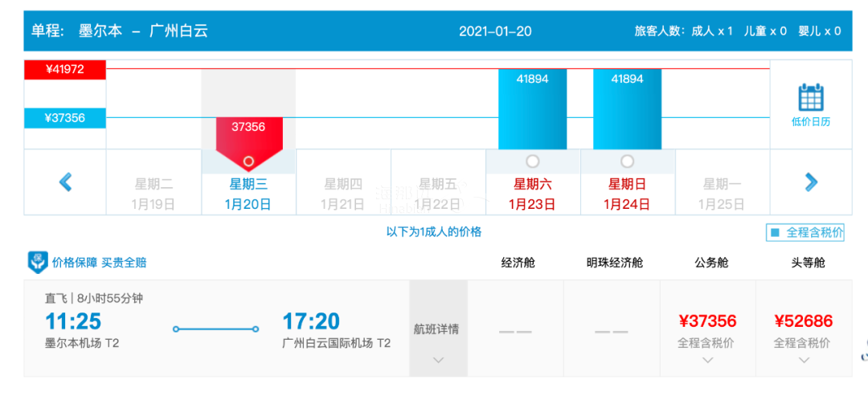
Task: Expand the flight details chevron
Action: [438, 360]
